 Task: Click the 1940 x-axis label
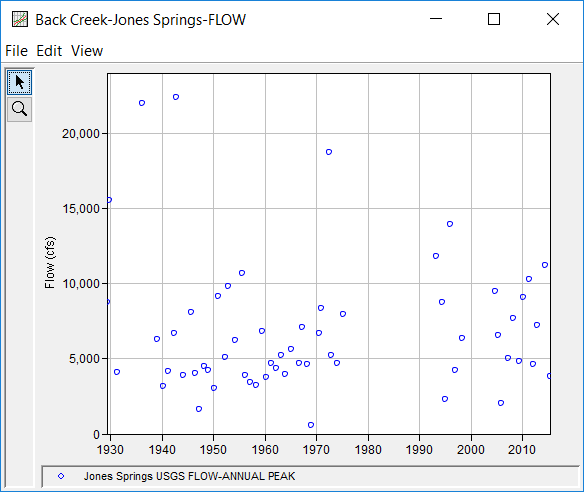(162, 450)
